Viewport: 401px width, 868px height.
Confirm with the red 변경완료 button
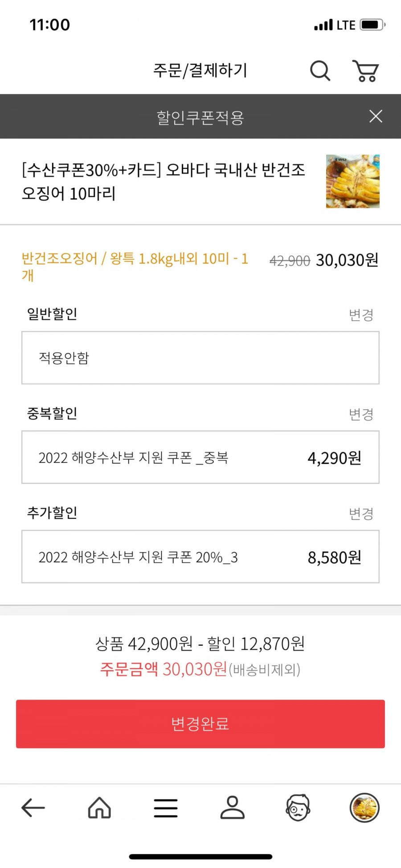(x=200, y=724)
